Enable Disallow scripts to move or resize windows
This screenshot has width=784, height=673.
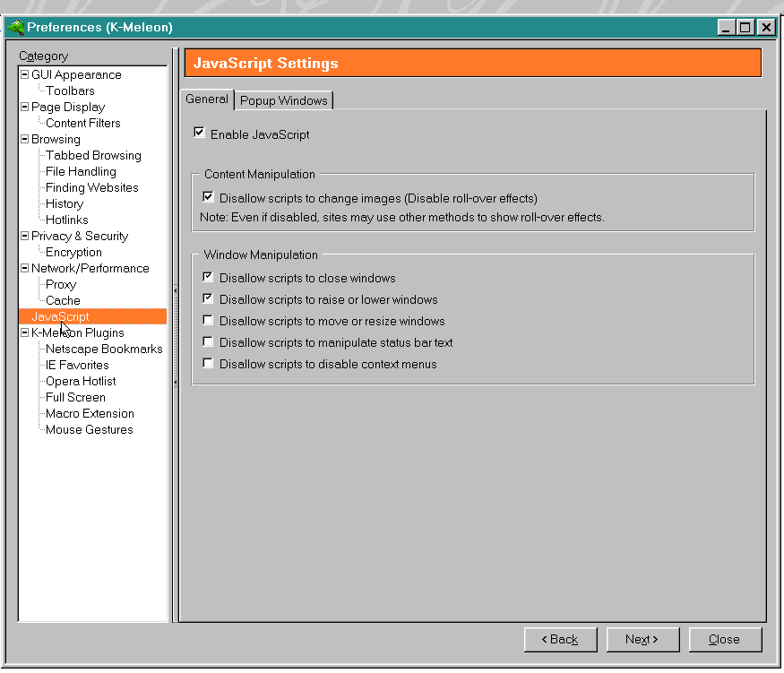(x=208, y=321)
